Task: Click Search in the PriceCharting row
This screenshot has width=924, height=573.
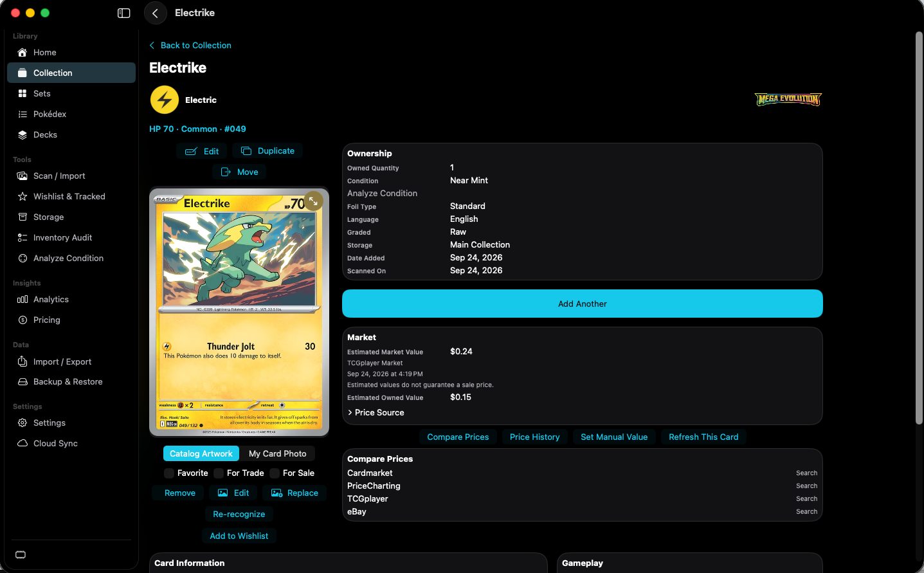Action: (x=806, y=486)
